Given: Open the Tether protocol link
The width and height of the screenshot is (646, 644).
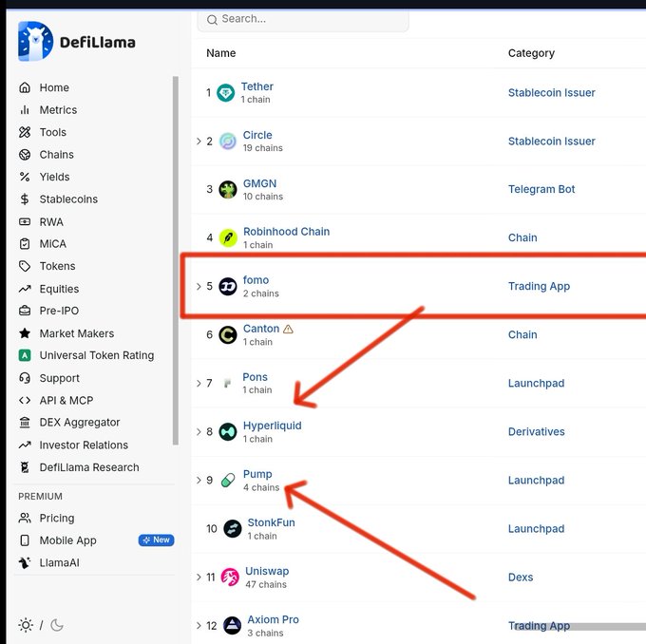Looking at the screenshot, I should [x=257, y=86].
